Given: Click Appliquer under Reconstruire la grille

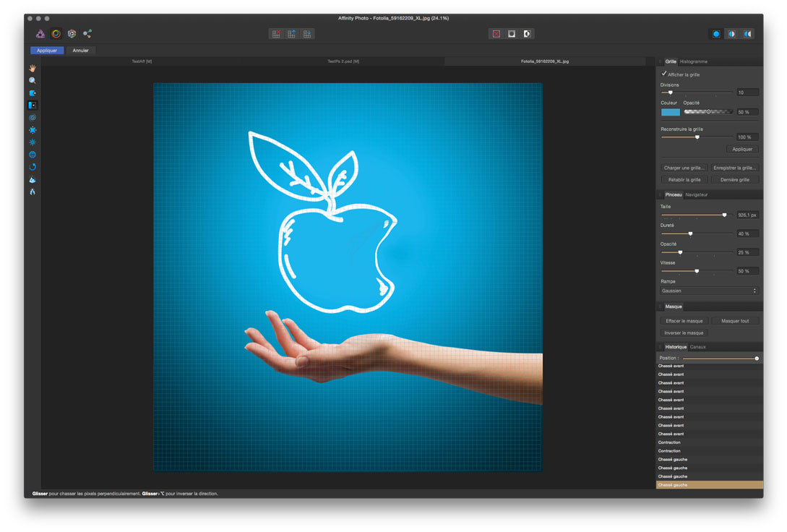Looking at the screenshot, I should click(741, 149).
